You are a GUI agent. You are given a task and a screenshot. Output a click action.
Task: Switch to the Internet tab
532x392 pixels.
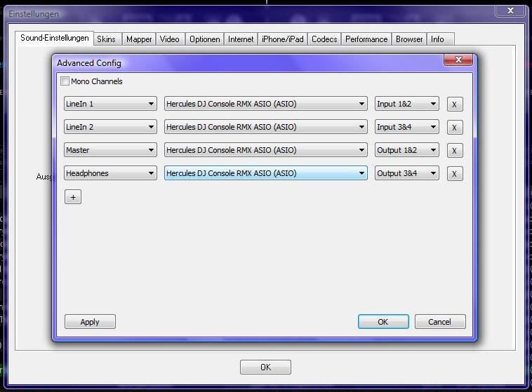coord(241,39)
